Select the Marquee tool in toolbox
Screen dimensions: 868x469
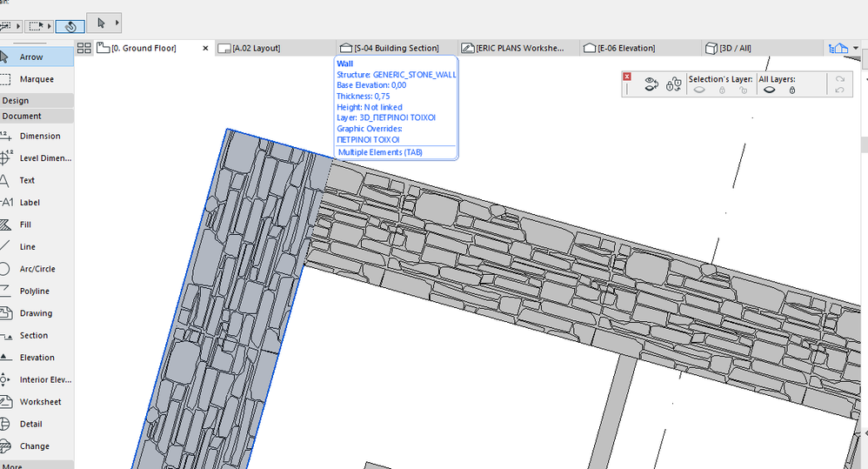click(x=36, y=79)
